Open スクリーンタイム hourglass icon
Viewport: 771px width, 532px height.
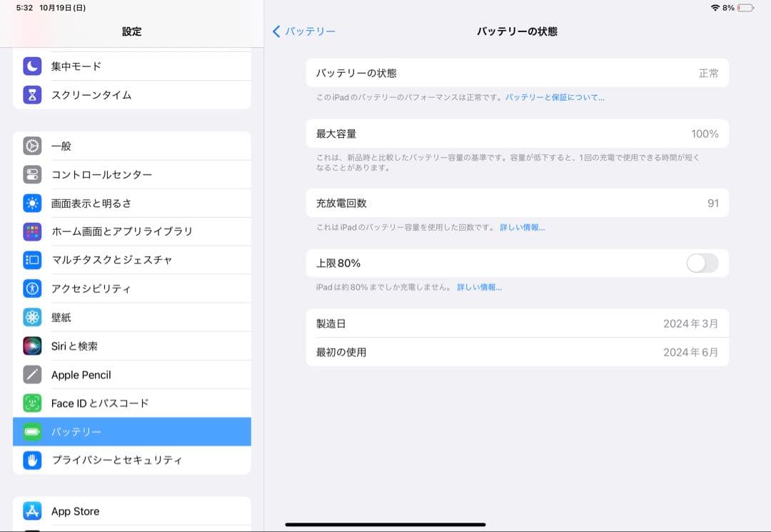32,95
